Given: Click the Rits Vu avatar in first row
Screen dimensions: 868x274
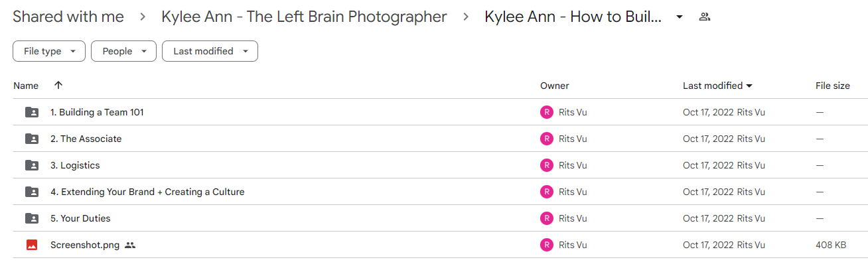Looking at the screenshot, I should (546, 112).
